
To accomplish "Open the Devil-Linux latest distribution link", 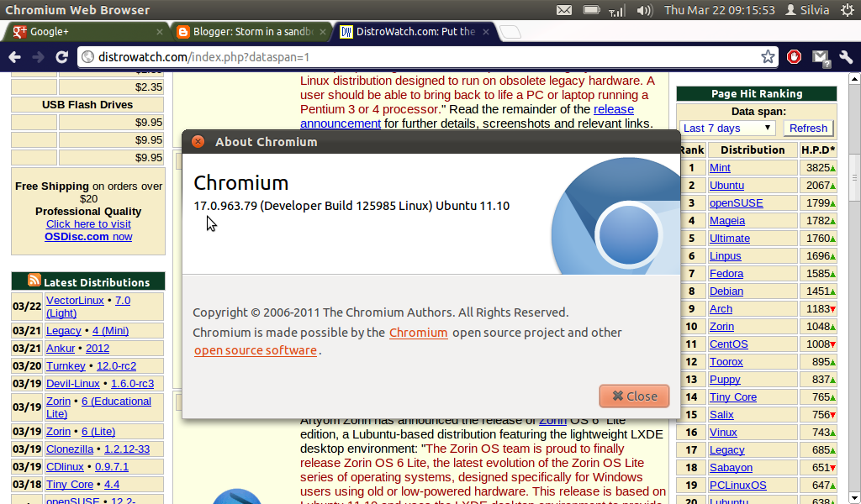I will tap(73, 383).
